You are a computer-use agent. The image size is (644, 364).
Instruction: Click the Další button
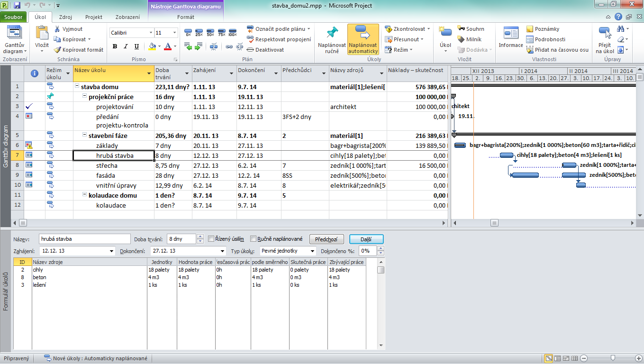click(366, 239)
